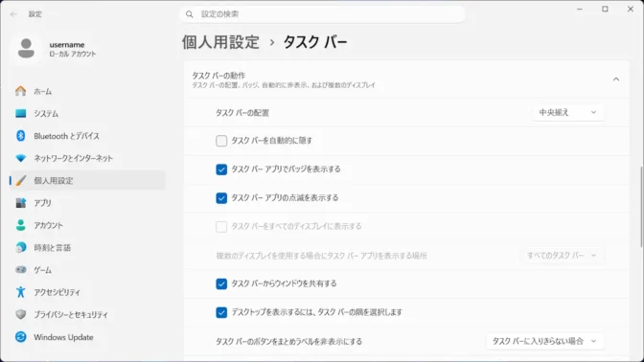Click the ネットワークとインターネット wifi icon
The height and width of the screenshot is (362, 644).
(x=20, y=158)
